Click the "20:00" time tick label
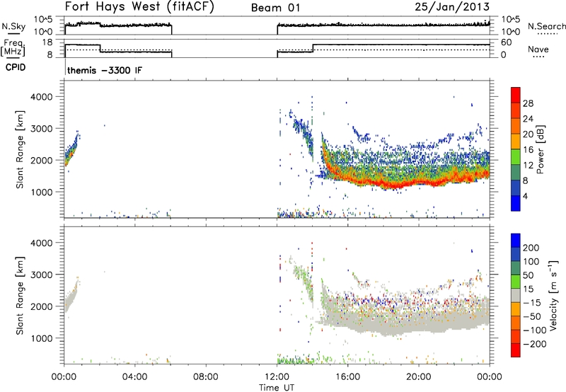The image size is (566, 392). click(419, 377)
